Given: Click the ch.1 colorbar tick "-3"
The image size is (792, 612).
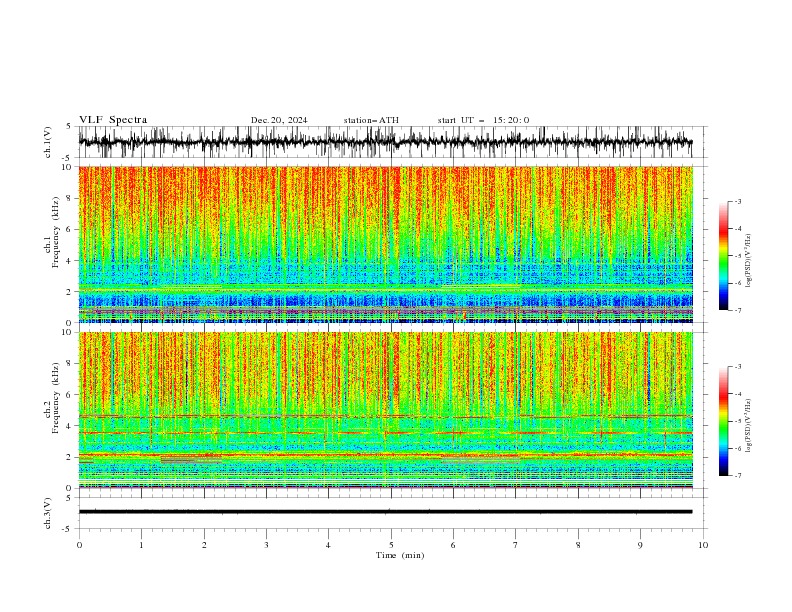Looking at the screenshot, I should tap(737, 201).
